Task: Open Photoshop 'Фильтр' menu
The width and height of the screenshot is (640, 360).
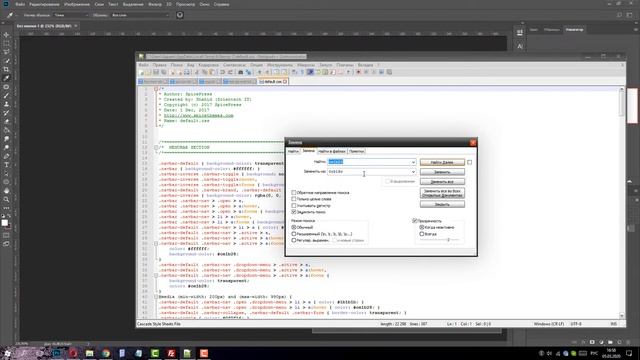Action: [x=155, y=4]
